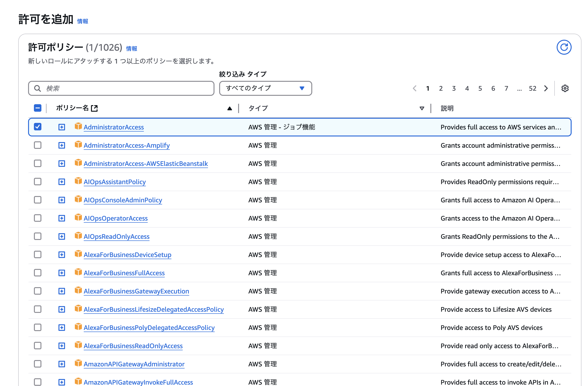Viewport: 588px width, 386px height.
Task: Open table preferences gear icon
Action: [565, 88]
